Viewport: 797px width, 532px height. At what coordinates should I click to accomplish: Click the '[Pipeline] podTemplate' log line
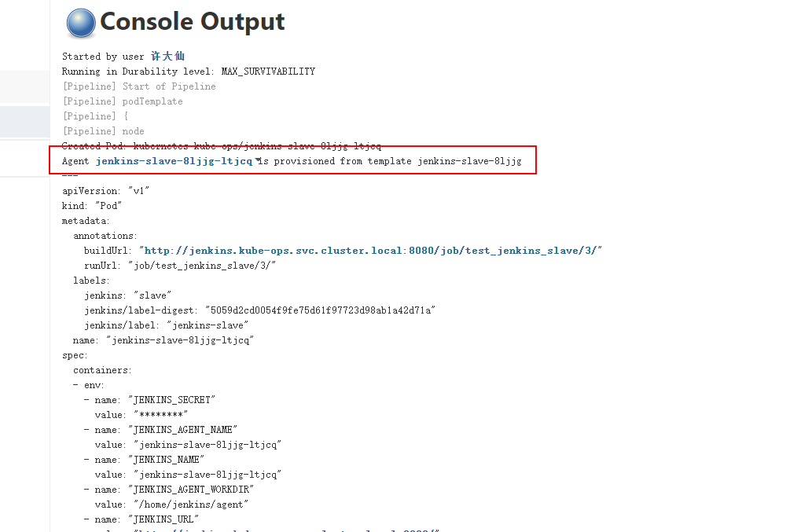click(123, 101)
